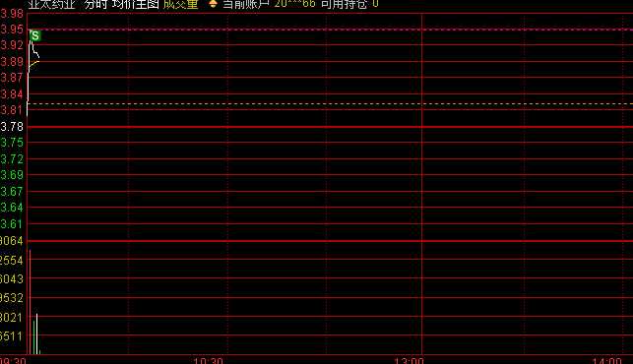Select the 分时 chart label
The image size is (633, 364).
point(95,4)
